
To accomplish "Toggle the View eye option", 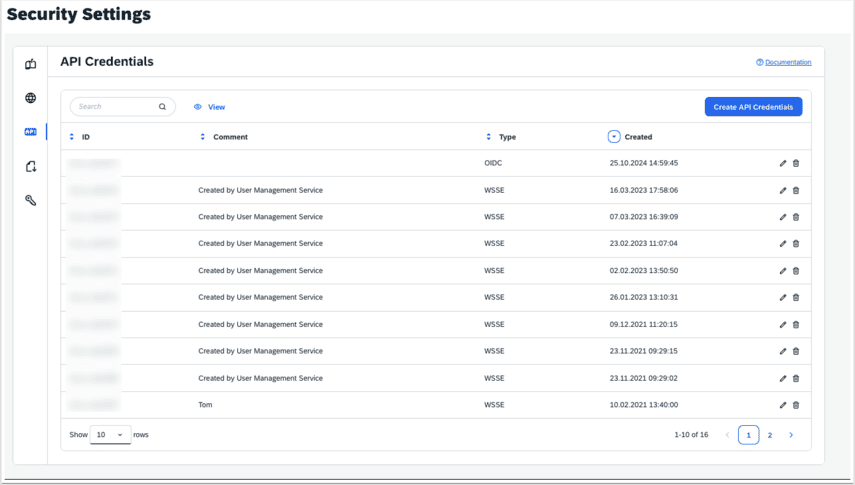I will pyautogui.click(x=209, y=107).
